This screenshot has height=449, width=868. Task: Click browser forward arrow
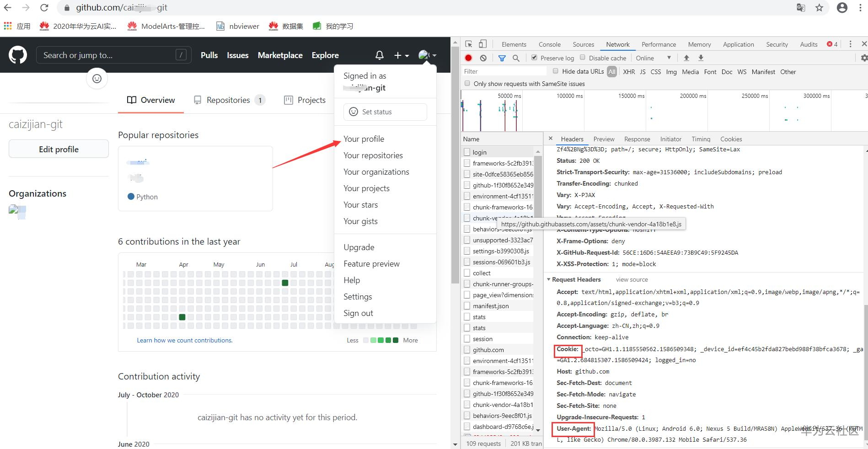click(26, 8)
